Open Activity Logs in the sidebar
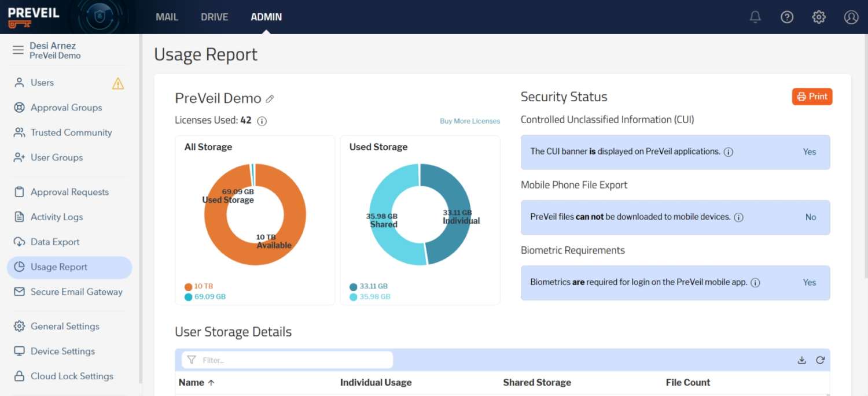 tap(57, 217)
